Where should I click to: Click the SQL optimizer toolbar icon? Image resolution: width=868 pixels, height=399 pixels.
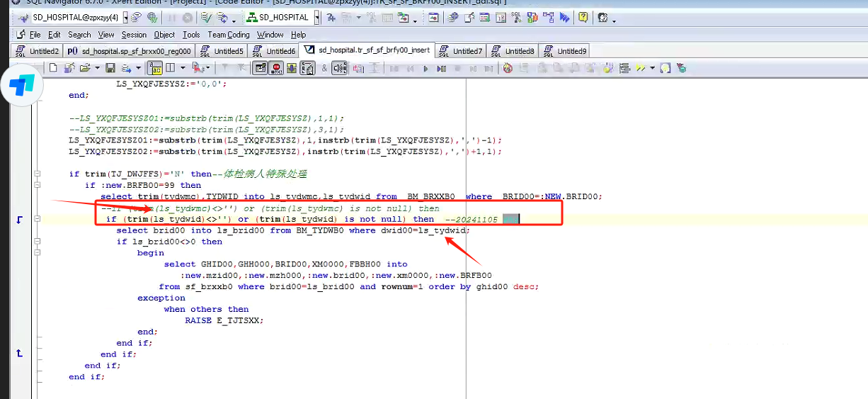515,17
